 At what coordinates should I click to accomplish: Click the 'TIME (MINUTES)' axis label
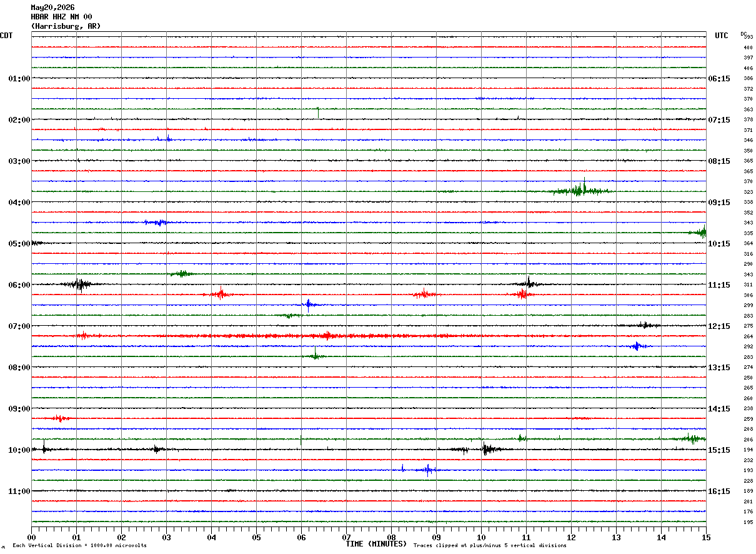(376, 544)
